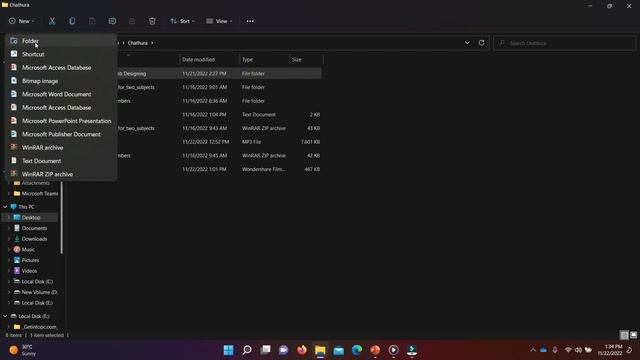Open the Windows Start menu

[229, 350]
